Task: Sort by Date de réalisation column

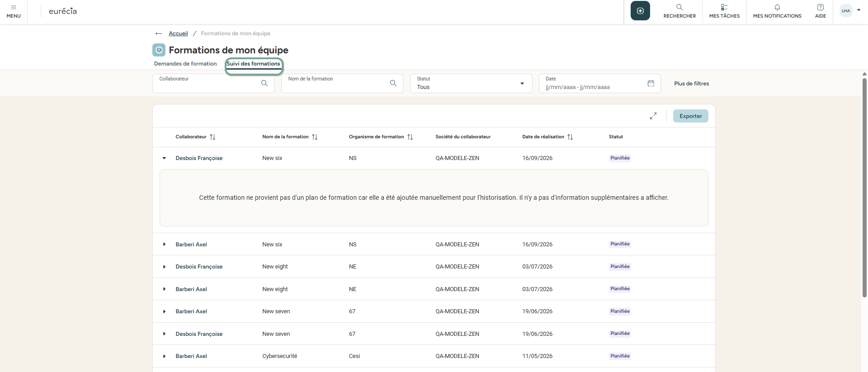Action: (x=570, y=137)
